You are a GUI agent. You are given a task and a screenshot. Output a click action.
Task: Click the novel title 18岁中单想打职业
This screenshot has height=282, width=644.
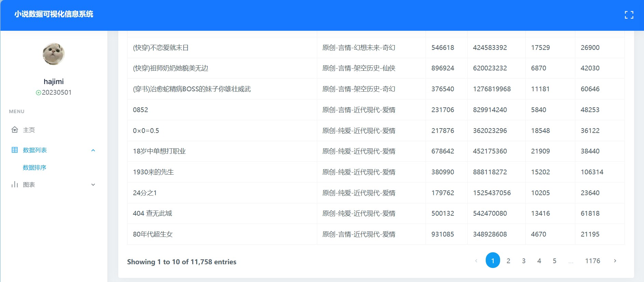(x=159, y=151)
